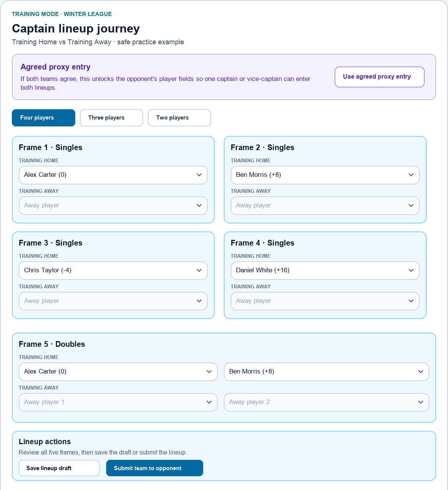Expand Frame 2 Ben Morris dropdown
Screen dimensions: 448x490
[x=325, y=175]
